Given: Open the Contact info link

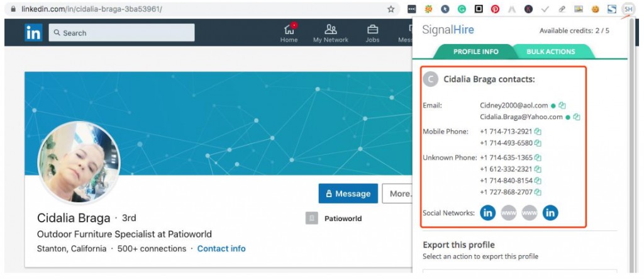Looking at the screenshot, I should pyautogui.click(x=221, y=249).
